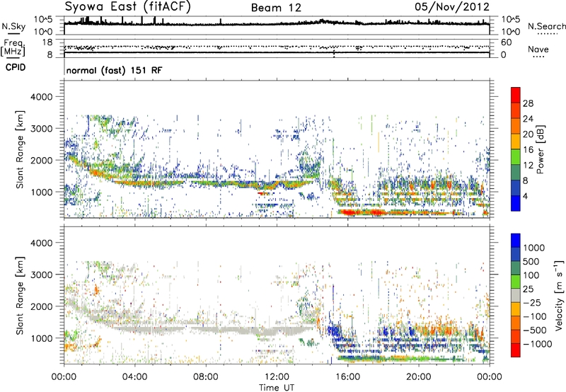This screenshot has height=392, width=566.
Task: Click '500' on the velocity color bar
Action: click(531, 261)
